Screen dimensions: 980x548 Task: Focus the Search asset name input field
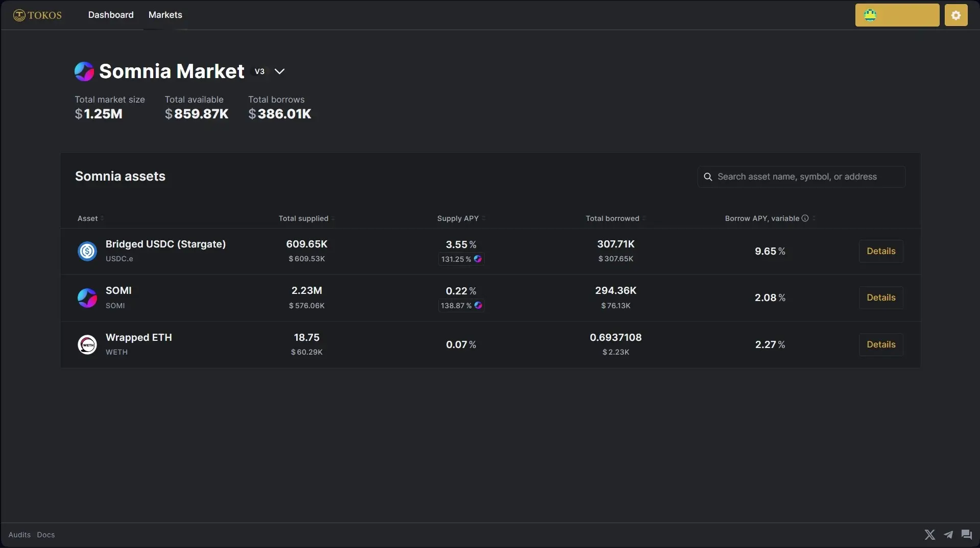click(x=801, y=177)
